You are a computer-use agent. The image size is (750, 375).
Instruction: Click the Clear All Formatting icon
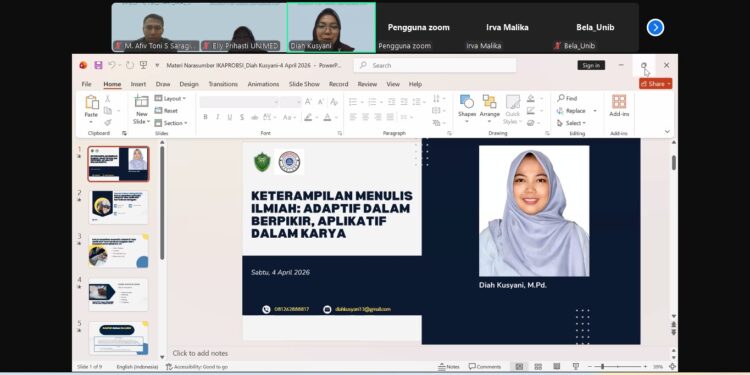coord(334,102)
